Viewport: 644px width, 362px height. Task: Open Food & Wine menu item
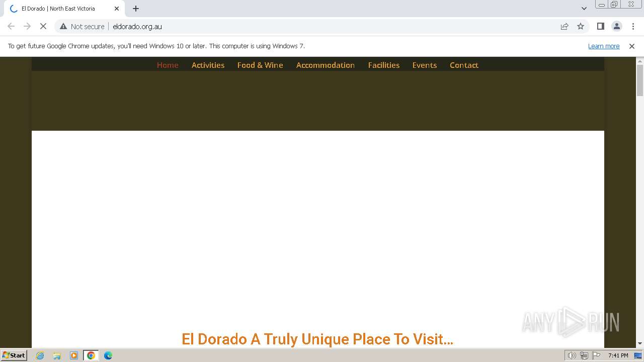click(x=260, y=65)
